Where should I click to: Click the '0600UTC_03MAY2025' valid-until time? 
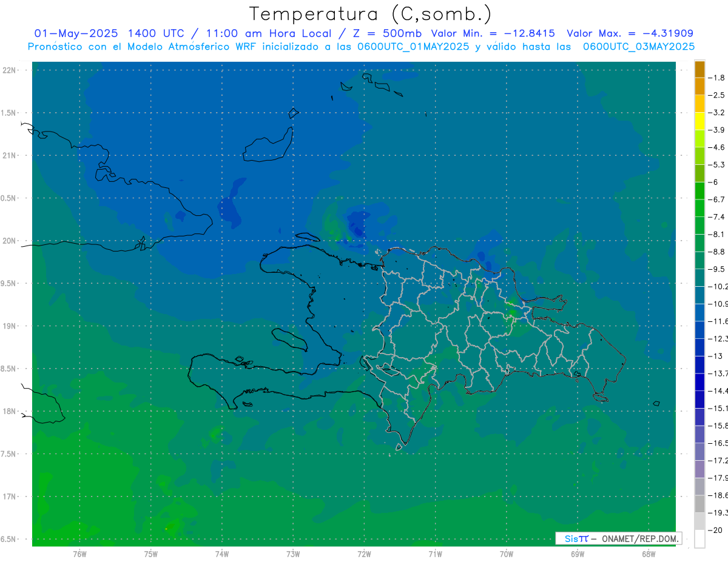(639, 47)
